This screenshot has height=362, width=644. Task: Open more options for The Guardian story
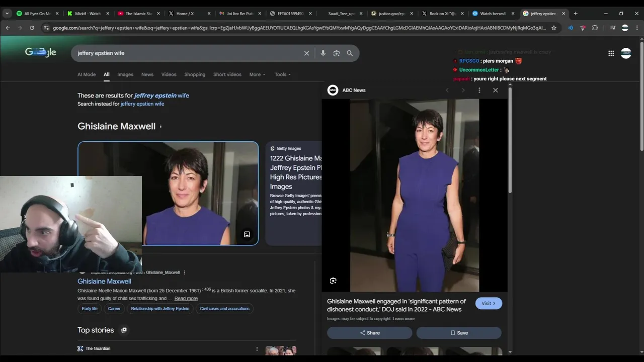[257, 348]
